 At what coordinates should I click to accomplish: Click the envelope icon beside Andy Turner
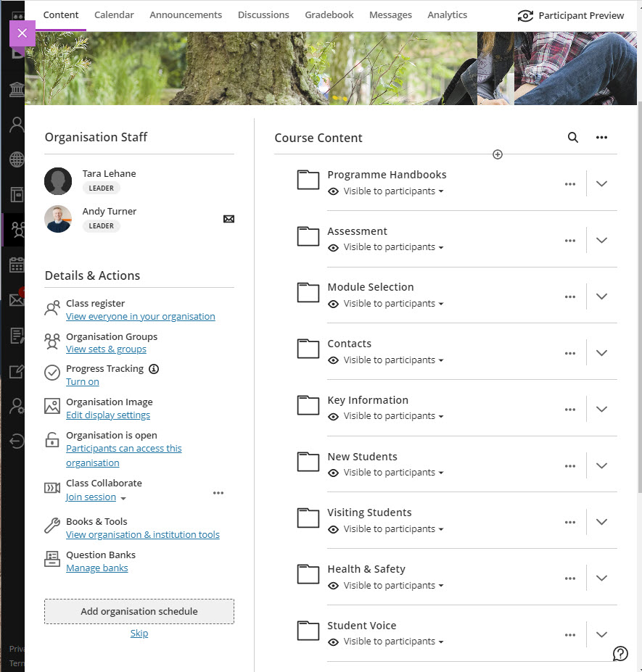(x=229, y=219)
